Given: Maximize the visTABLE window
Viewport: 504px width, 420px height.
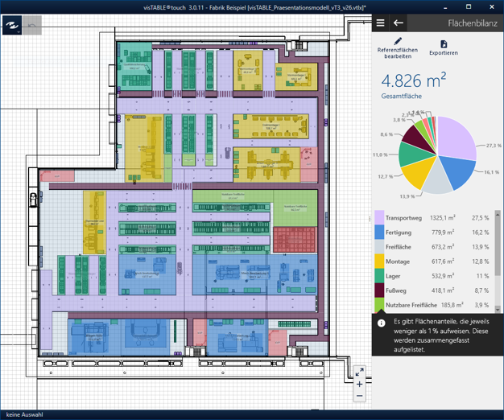Looking at the screenshot, I should [469, 6].
